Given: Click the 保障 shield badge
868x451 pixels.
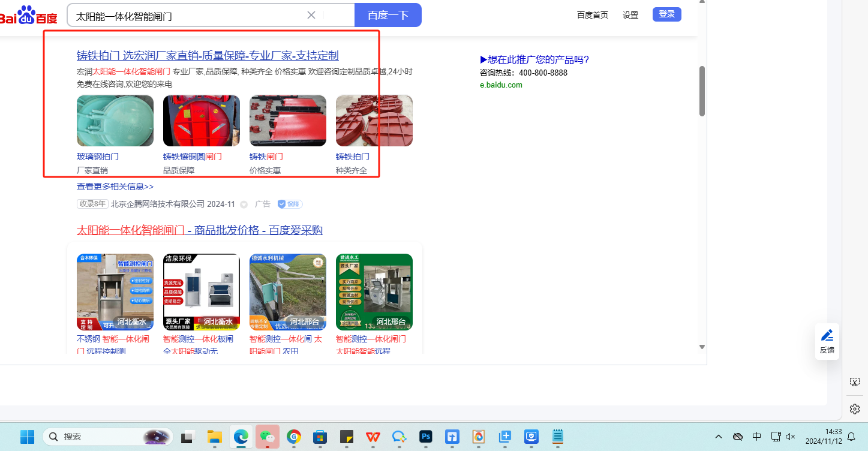Looking at the screenshot, I should (x=290, y=204).
